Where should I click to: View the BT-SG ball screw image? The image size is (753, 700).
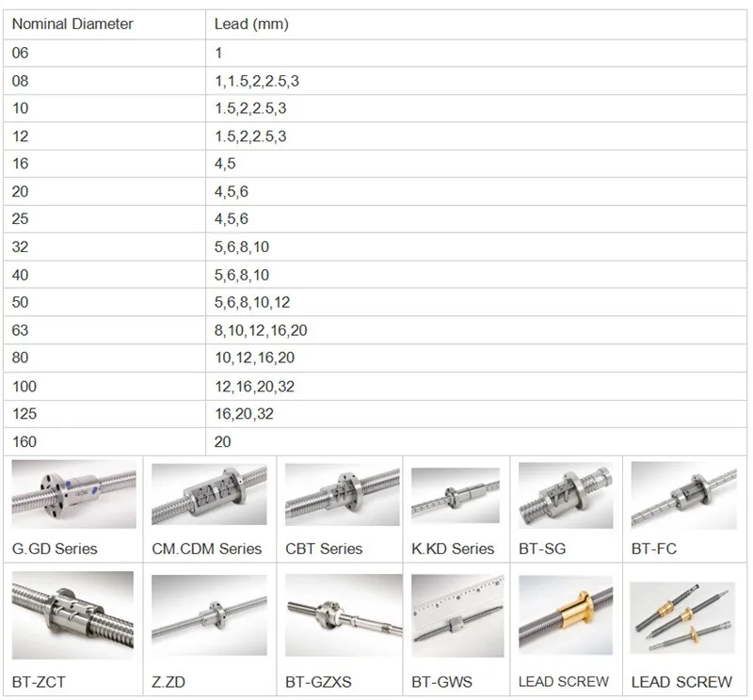pyautogui.click(x=566, y=496)
